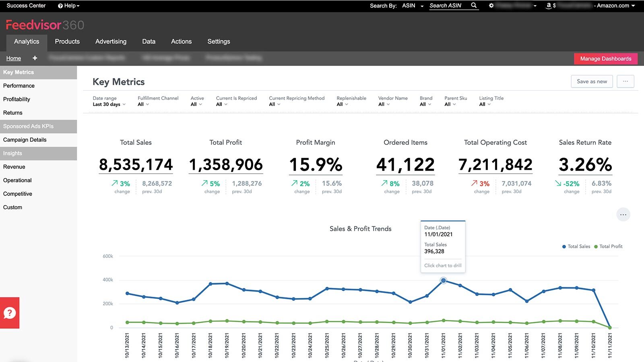Click the Manage Dashboards button

click(606, 59)
